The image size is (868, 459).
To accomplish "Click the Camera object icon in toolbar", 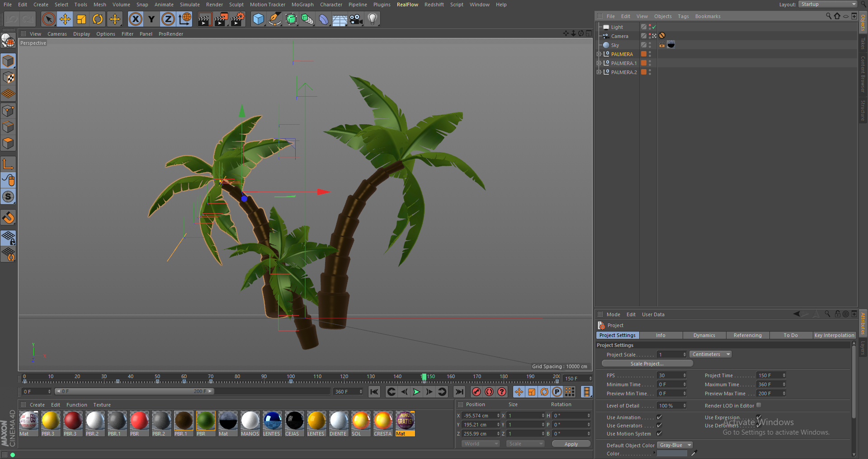I will click(x=356, y=19).
